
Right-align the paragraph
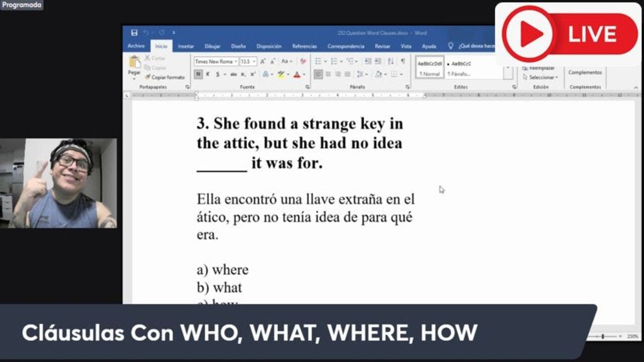coord(338,74)
